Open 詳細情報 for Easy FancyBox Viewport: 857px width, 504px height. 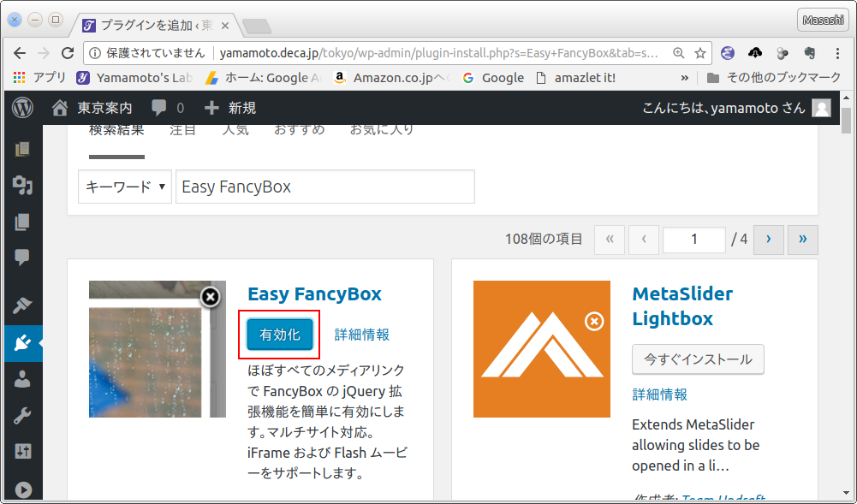[x=362, y=335]
